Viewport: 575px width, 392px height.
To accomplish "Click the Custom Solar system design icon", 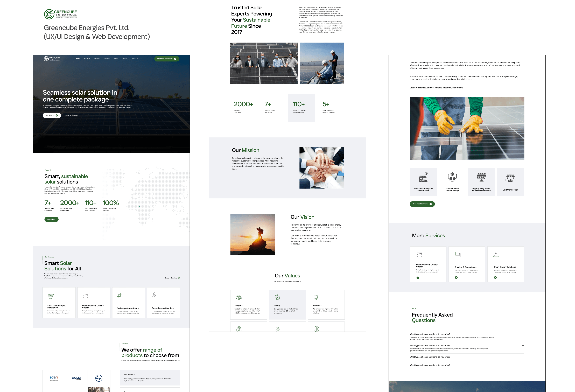I will coord(452,177).
